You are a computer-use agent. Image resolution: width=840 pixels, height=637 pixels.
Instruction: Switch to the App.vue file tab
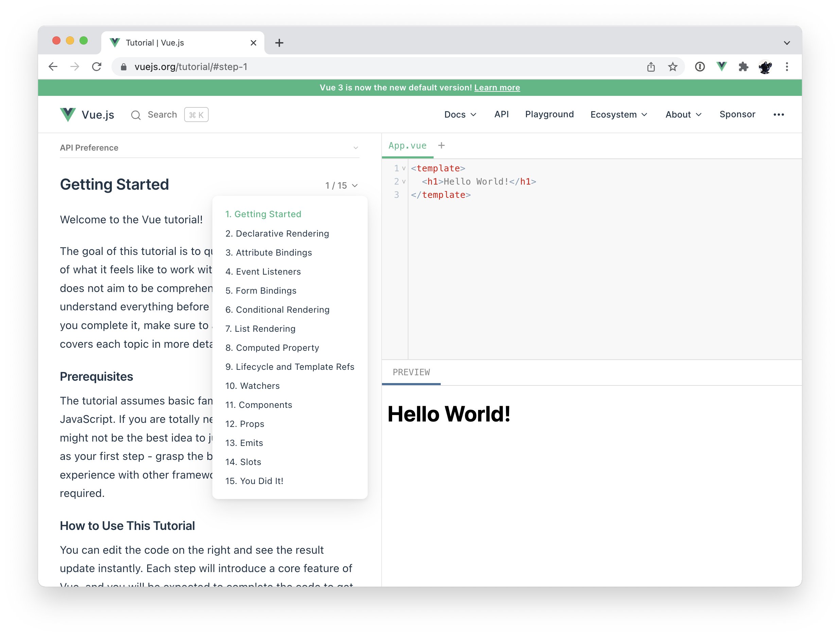tap(407, 145)
